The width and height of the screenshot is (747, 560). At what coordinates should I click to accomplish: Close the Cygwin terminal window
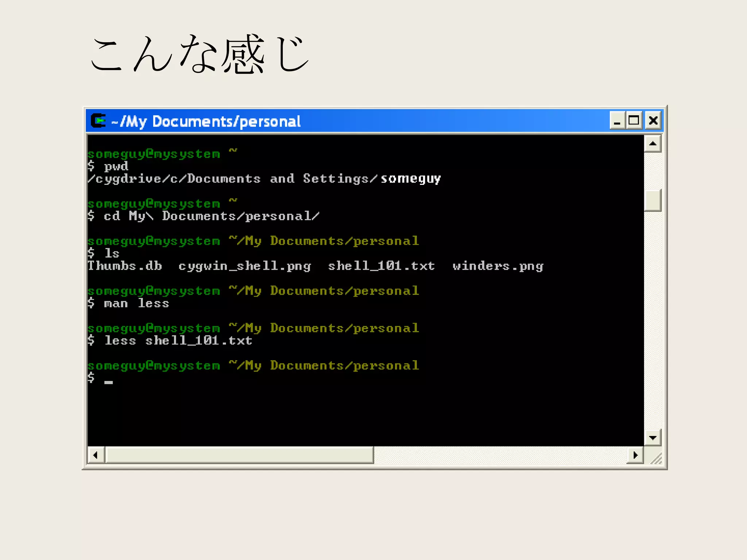pos(653,121)
